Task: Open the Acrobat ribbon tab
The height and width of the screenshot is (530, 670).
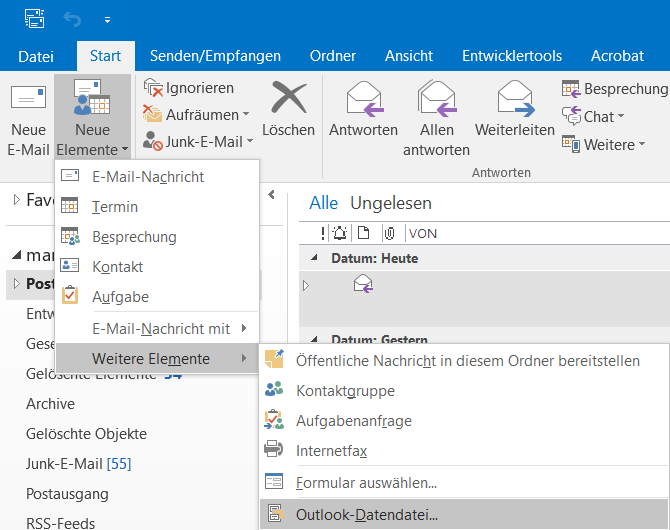Action: pyautogui.click(x=617, y=56)
